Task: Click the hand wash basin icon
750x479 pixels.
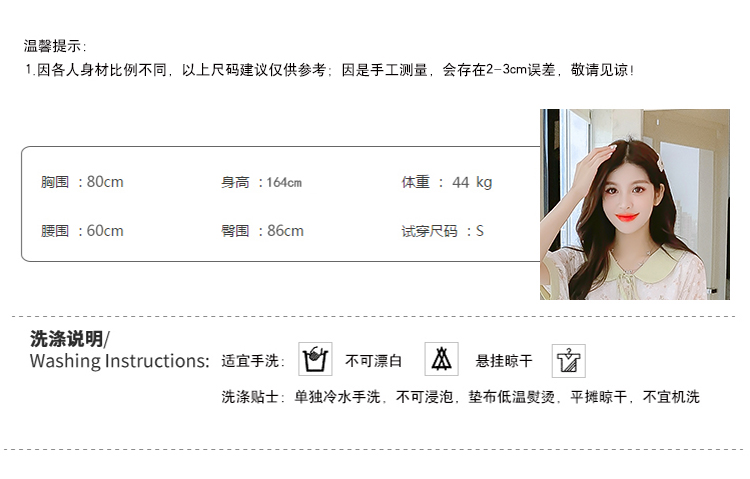Action: 315,359
